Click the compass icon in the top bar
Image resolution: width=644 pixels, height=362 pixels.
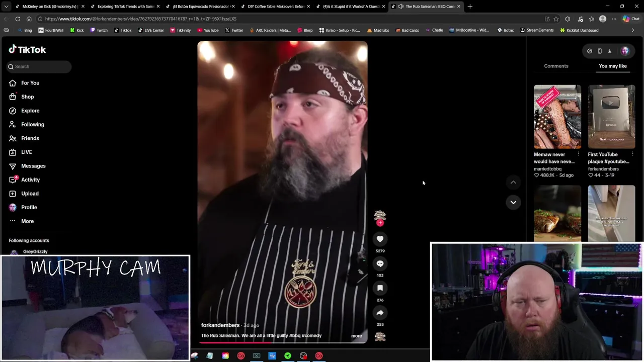pyautogui.click(x=589, y=51)
